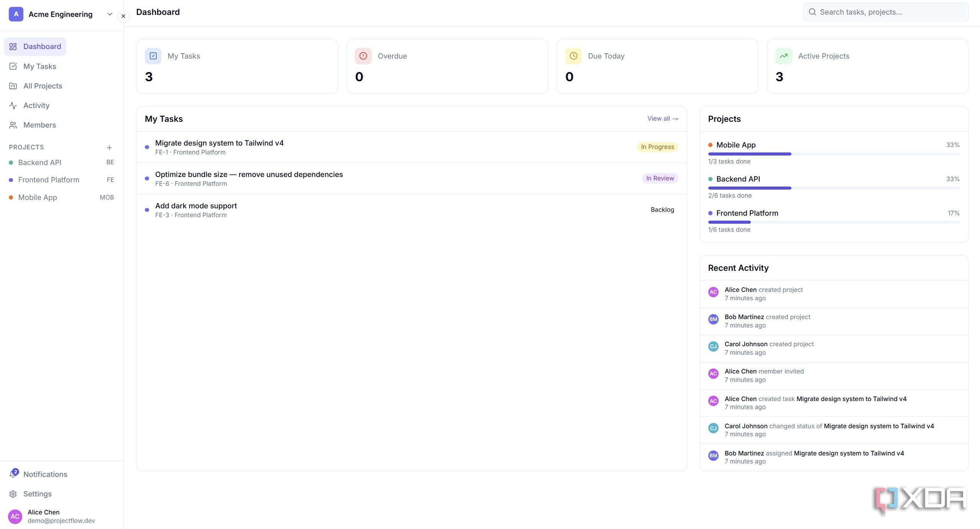Click the In Progress status badge
Screen dimensions: 980x529
click(x=657, y=147)
